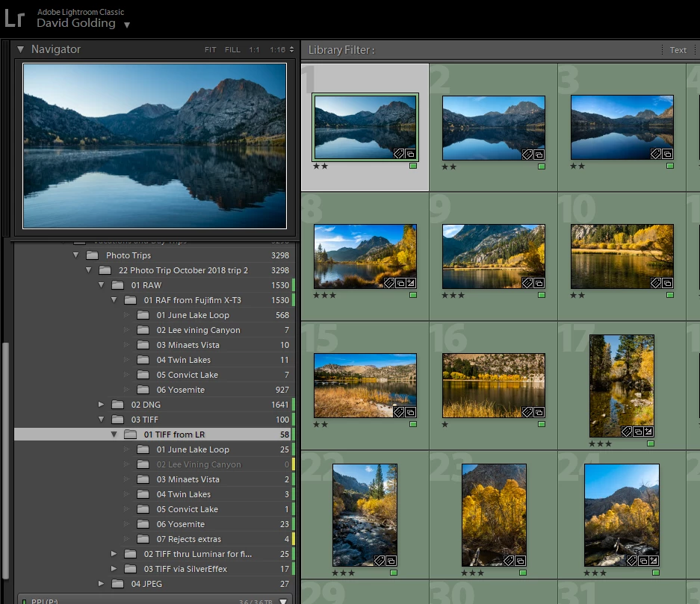The height and width of the screenshot is (604, 700).
Task: Select the Text tab in Library Filter
Action: 678,50
